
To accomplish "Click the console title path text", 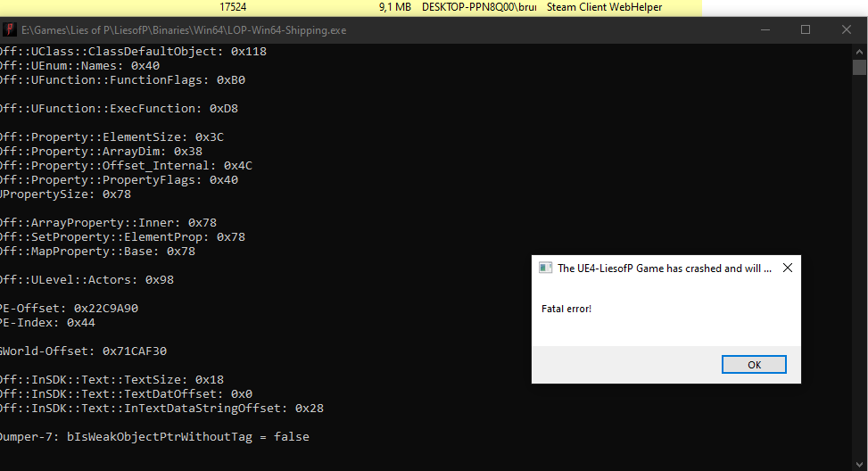I will [184, 30].
